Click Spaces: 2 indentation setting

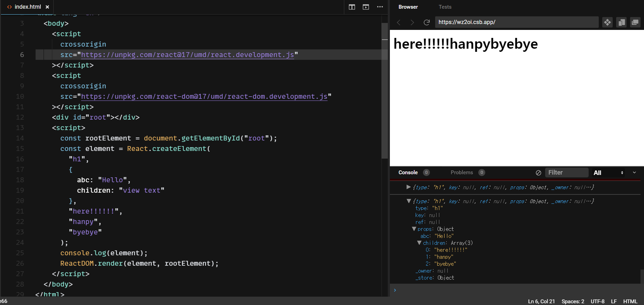coord(573,302)
